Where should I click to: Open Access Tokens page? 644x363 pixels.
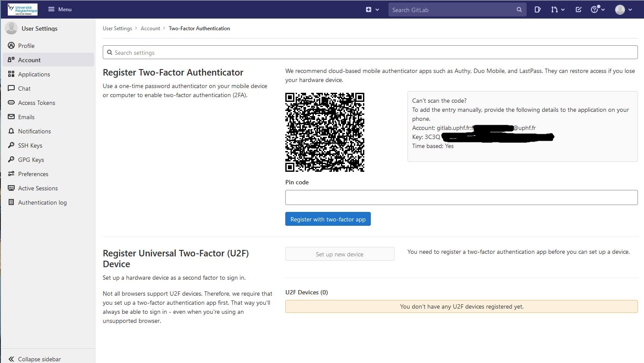click(x=48, y=102)
